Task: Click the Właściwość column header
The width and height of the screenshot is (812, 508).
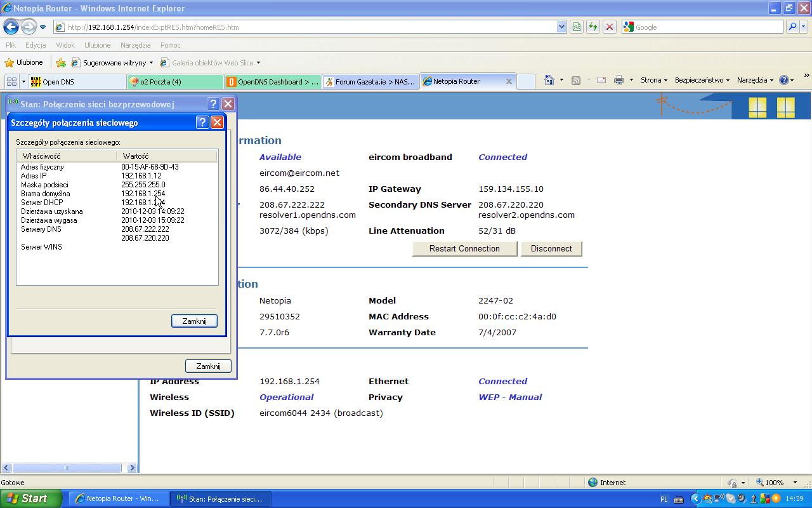Action: click(x=66, y=156)
